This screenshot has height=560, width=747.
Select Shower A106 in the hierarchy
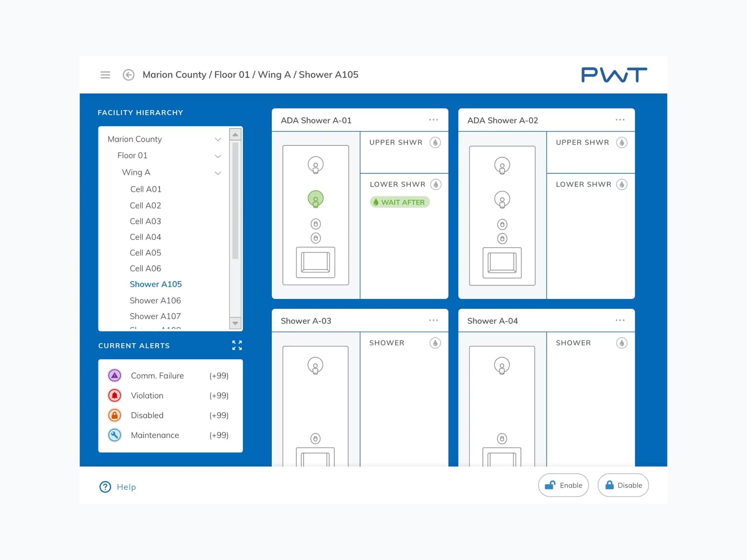coord(155,301)
